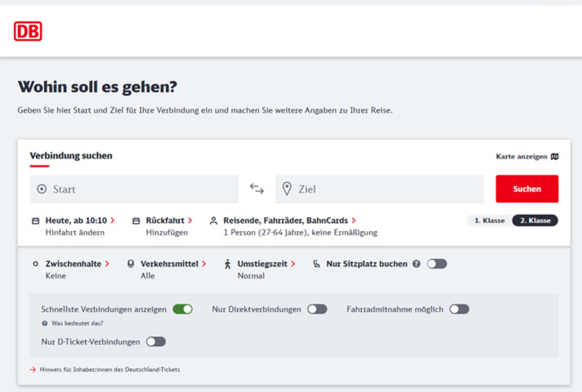Open Zwischenhalte settings via the chevron
The image size is (582, 392).
[x=107, y=264]
